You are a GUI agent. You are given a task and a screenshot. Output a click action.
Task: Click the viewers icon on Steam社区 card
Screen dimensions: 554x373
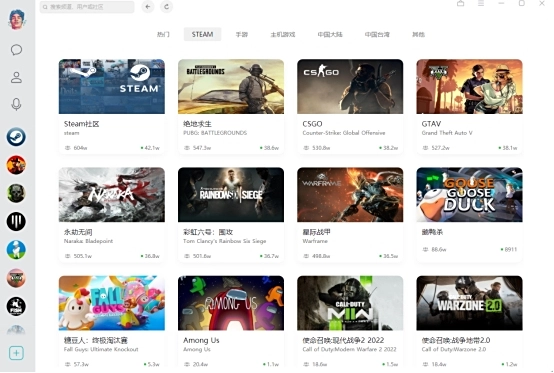(x=68, y=148)
